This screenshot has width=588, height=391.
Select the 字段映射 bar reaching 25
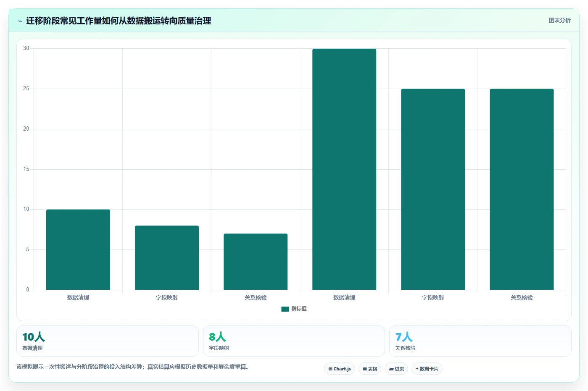tap(433, 189)
